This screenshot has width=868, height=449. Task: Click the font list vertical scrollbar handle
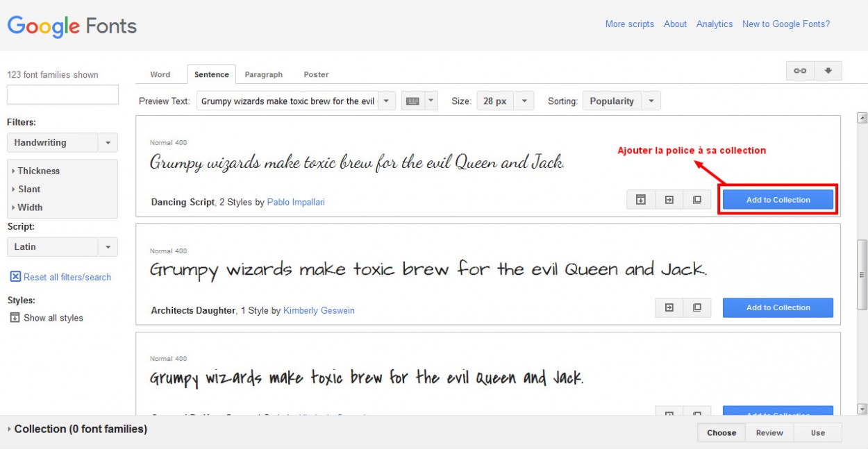862,274
